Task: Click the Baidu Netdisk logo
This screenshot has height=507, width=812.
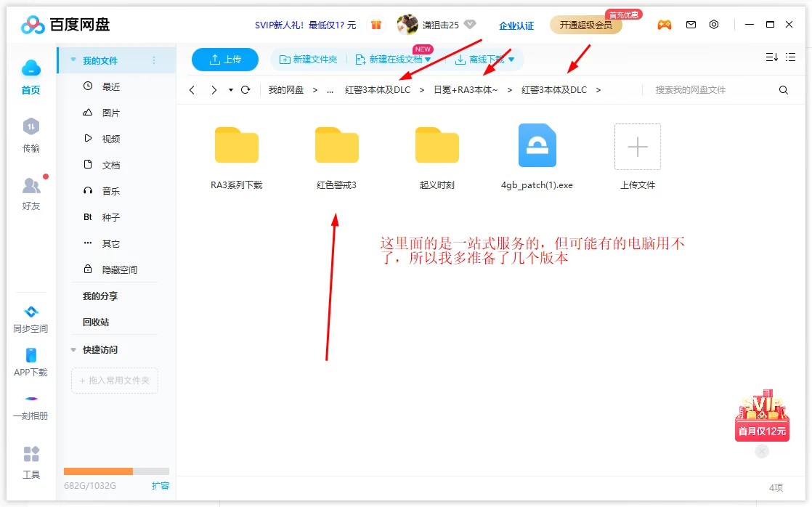Action: click(x=65, y=25)
